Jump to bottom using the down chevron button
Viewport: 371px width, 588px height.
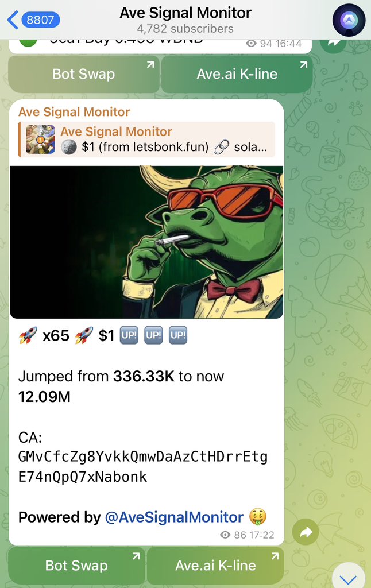coord(349,577)
